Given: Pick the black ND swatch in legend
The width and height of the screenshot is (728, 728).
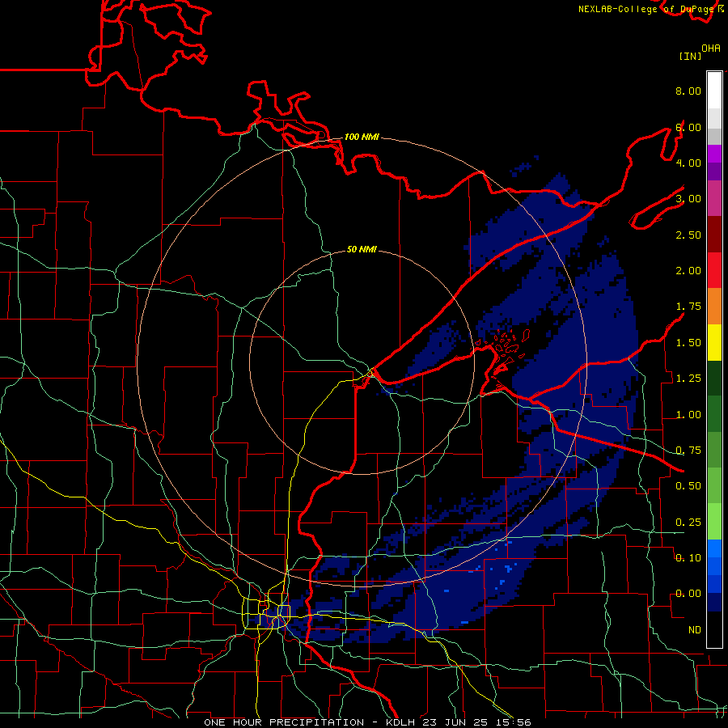Looking at the screenshot, I should [x=714, y=629].
